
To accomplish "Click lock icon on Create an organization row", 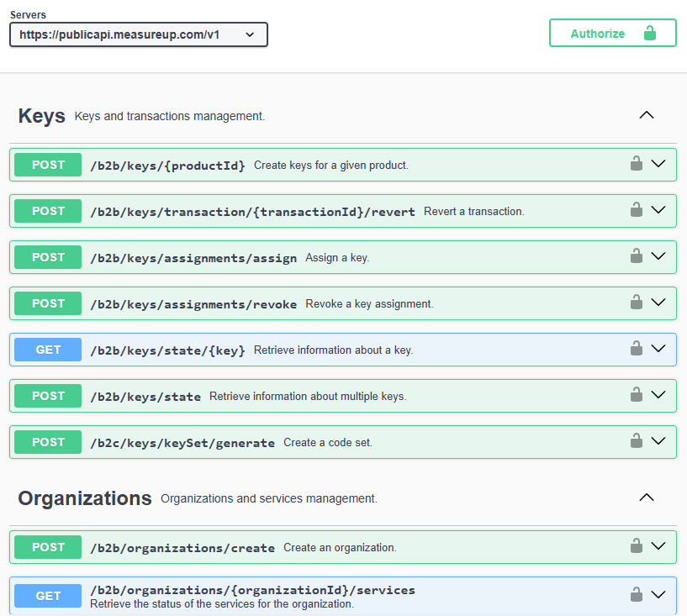I will 637,546.
